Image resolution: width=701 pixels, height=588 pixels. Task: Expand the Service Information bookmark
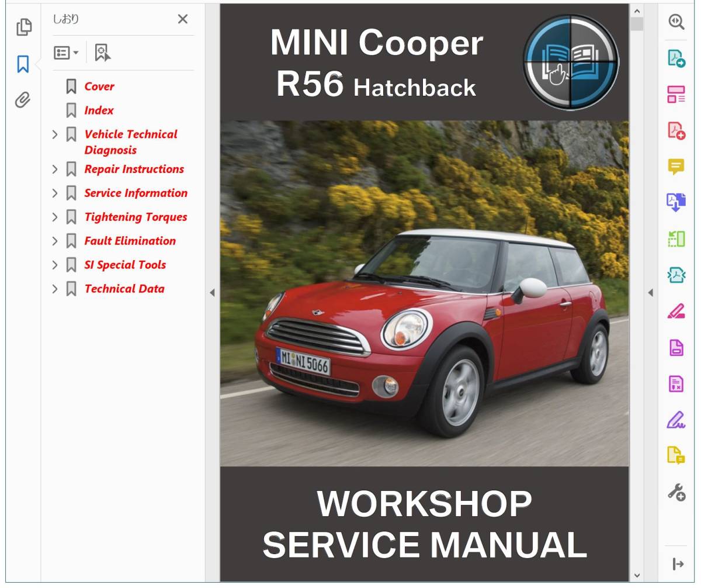point(55,193)
